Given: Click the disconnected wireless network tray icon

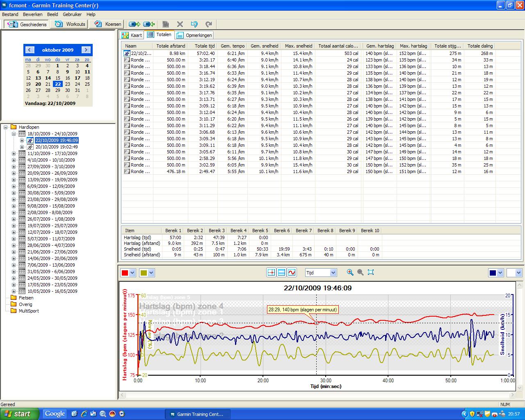Looking at the screenshot, I should (480, 414).
